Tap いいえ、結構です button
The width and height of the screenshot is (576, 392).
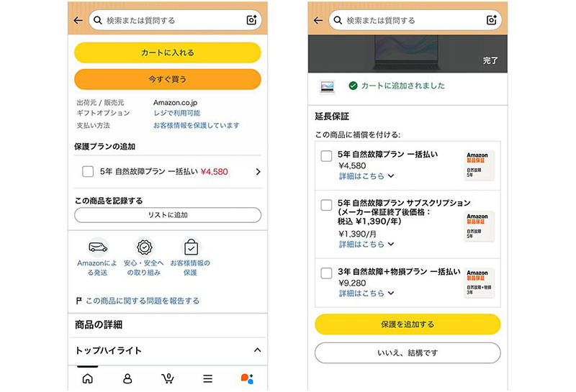408,352
